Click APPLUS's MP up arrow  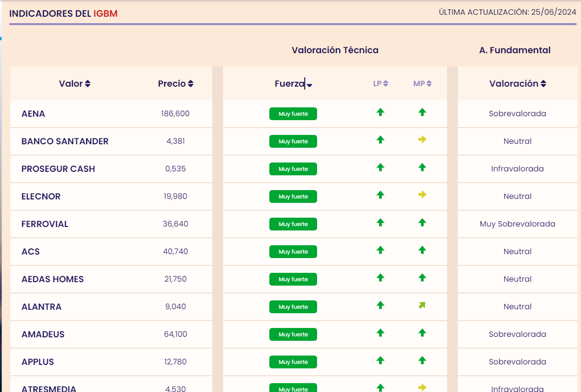pos(422,360)
